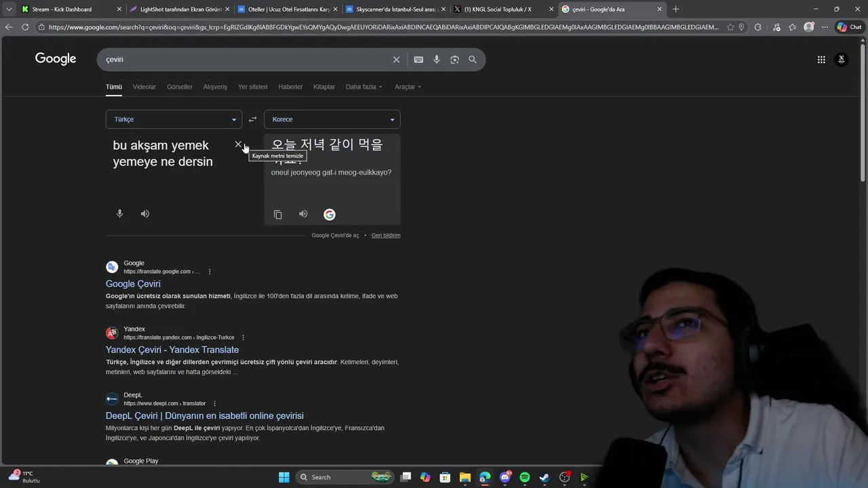This screenshot has height=488, width=868.
Task: Open the tab list dropdown arrow
Action: tap(9, 9)
